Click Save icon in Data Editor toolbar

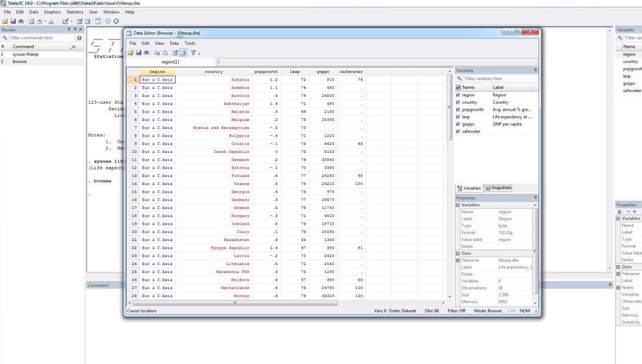(x=139, y=53)
